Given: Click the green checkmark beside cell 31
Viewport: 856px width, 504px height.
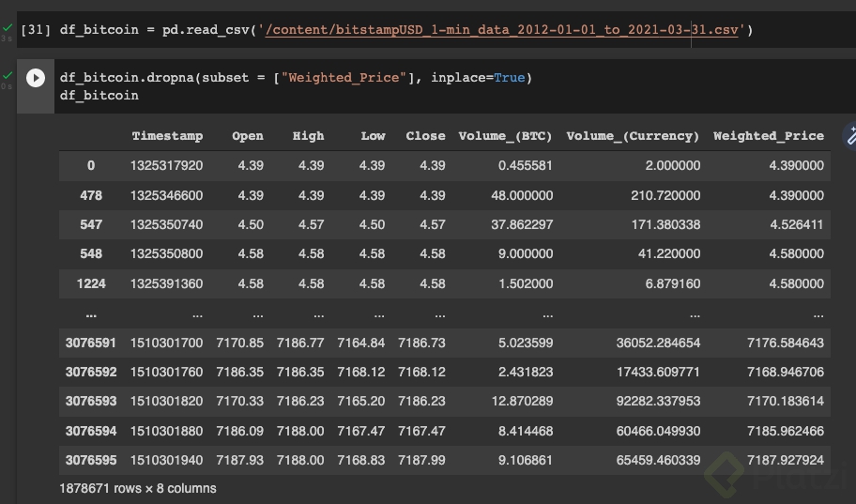Looking at the screenshot, I should coord(8,29).
